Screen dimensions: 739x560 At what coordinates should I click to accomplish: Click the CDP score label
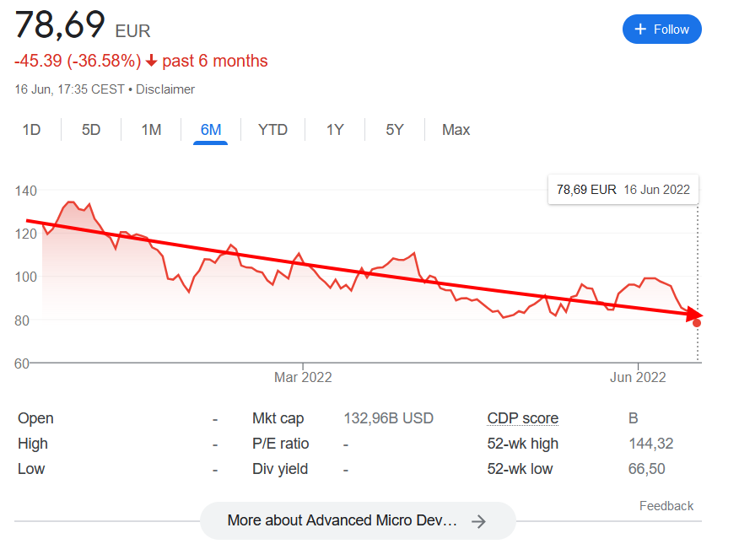[x=523, y=418]
